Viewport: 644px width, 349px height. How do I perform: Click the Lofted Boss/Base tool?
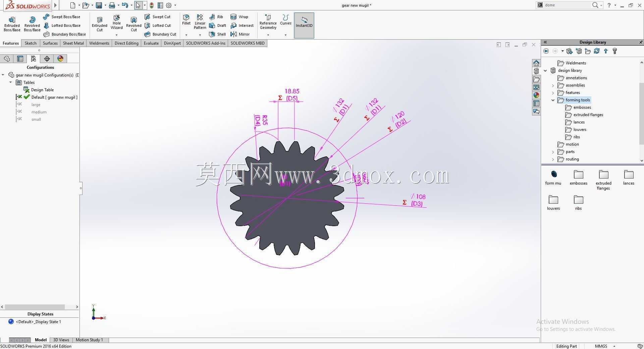coord(62,26)
